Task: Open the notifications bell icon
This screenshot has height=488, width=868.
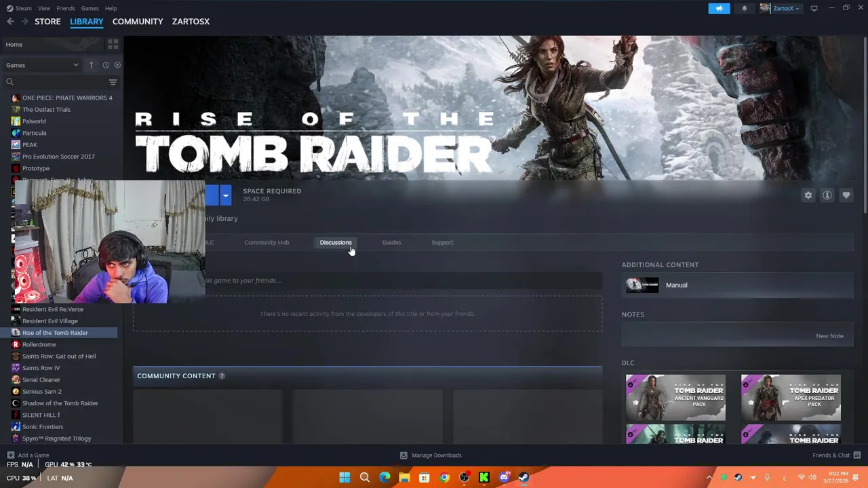Action: (x=745, y=8)
